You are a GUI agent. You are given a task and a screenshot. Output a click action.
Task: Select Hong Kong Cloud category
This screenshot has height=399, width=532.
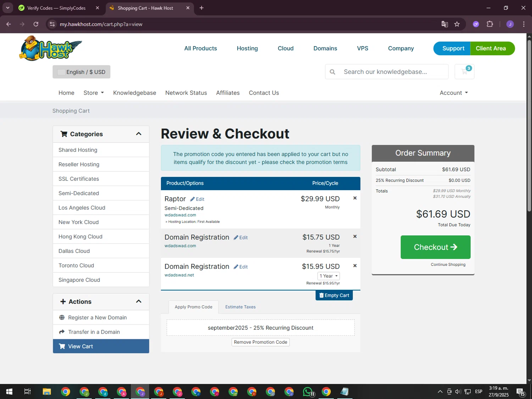[x=101, y=237]
